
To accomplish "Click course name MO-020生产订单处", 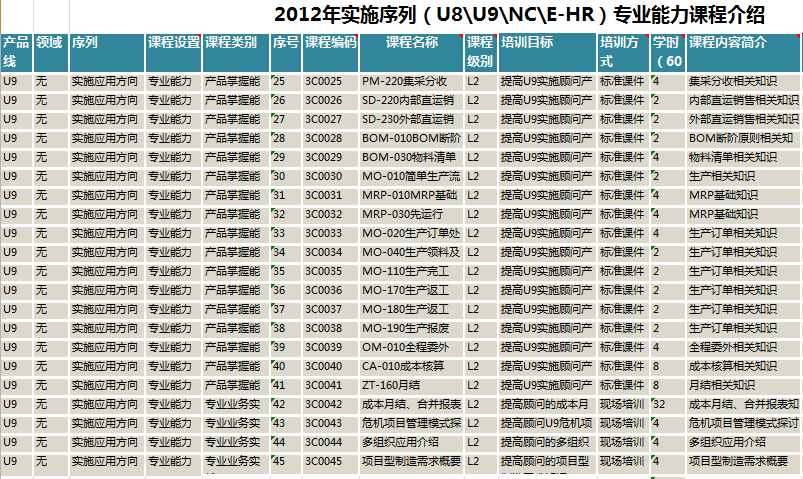I will click(x=411, y=233).
